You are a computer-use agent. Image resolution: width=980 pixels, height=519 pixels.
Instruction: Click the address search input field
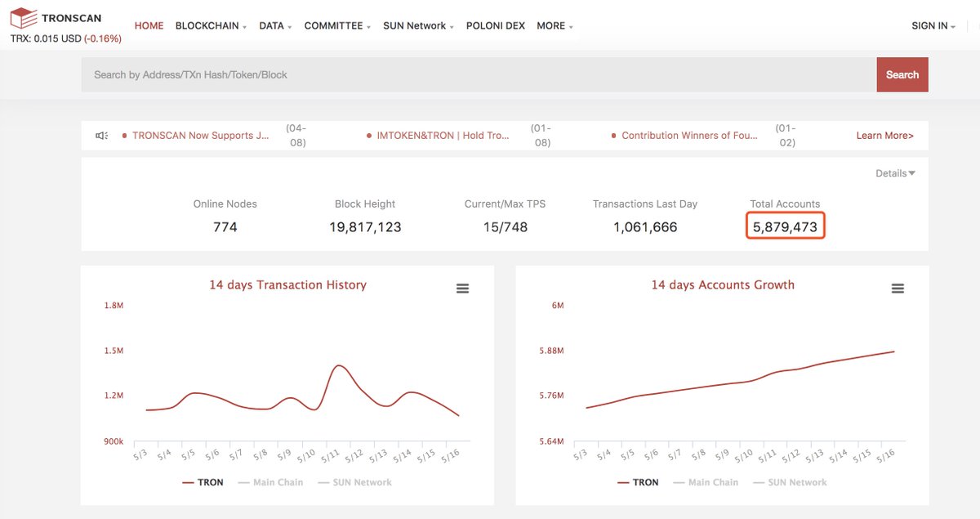click(x=479, y=74)
